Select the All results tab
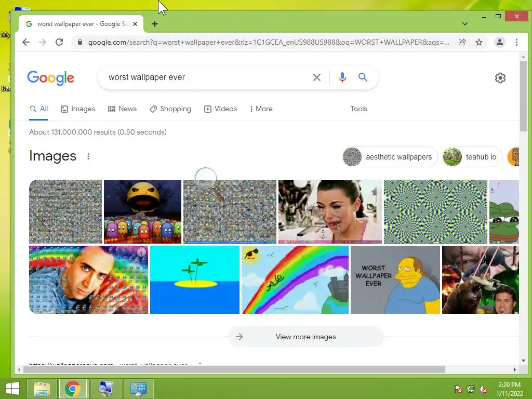Image resolution: width=532 pixels, height=399 pixels. [x=38, y=109]
